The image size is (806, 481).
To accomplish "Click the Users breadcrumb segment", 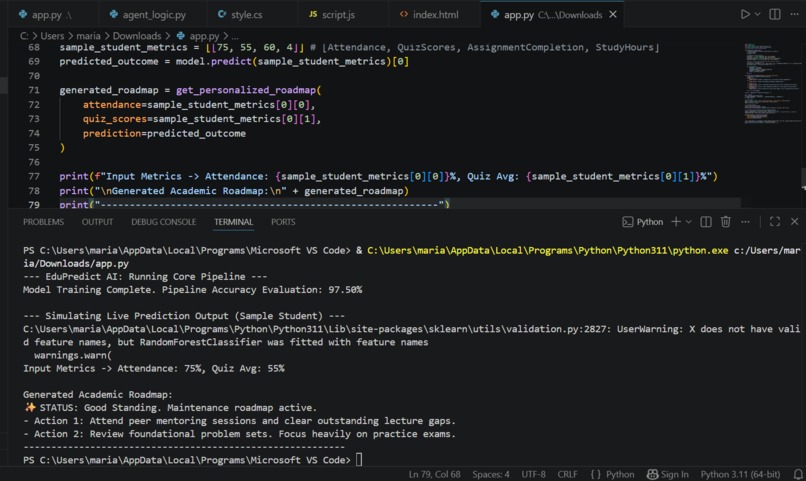I will 52,36.
